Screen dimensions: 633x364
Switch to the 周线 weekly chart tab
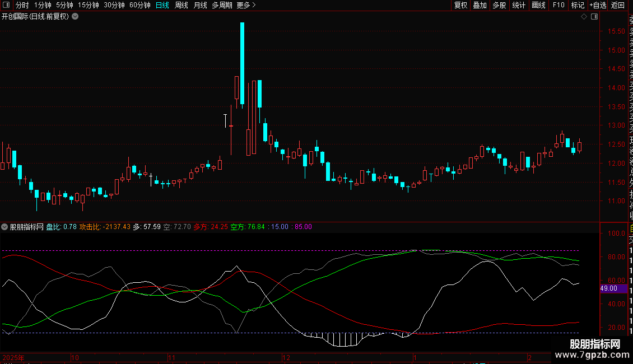point(181,5)
